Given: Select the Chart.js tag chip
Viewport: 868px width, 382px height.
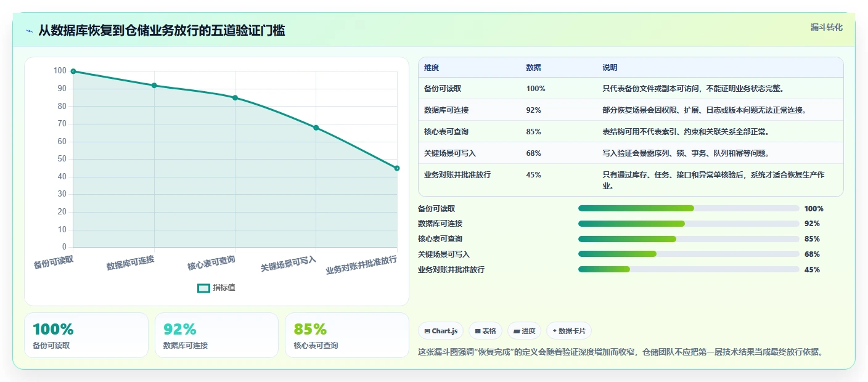Looking at the screenshot, I should click(441, 331).
